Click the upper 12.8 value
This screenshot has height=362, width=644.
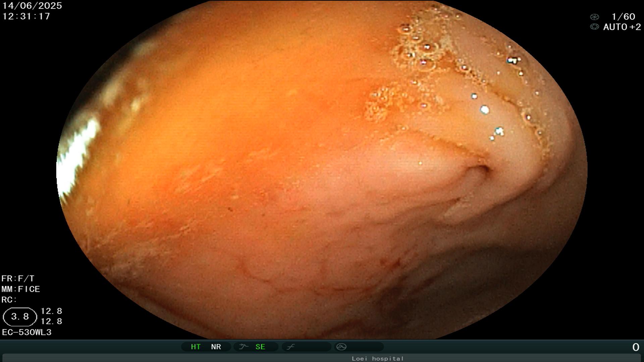coord(51,311)
